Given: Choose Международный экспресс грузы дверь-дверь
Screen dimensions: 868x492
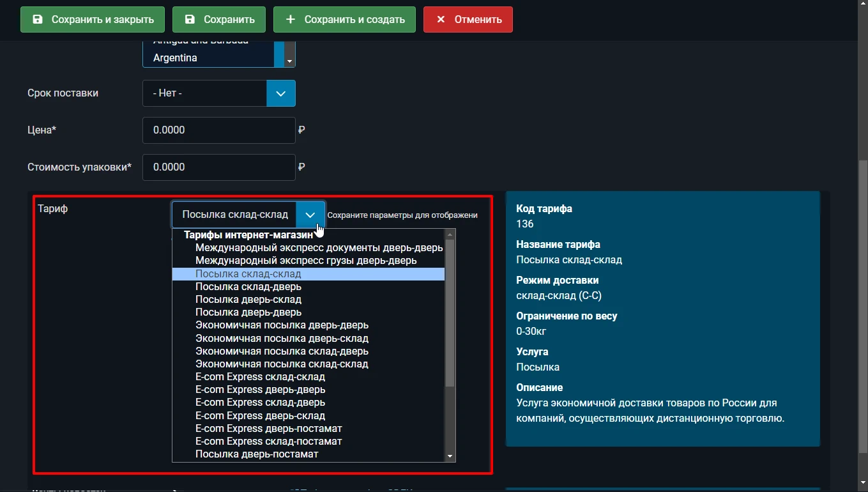Looking at the screenshot, I should tap(308, 261).
